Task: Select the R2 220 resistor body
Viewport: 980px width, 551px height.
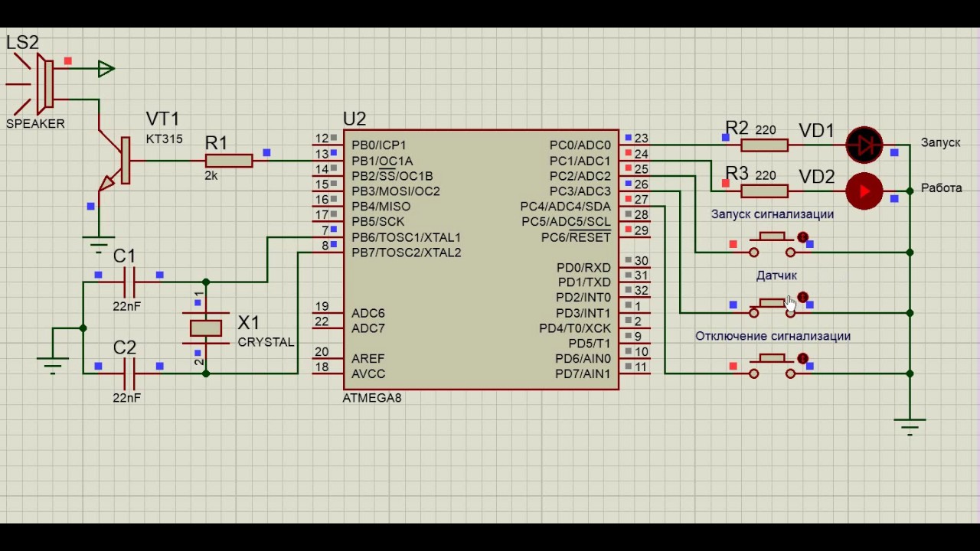Action: pos(765,145)
